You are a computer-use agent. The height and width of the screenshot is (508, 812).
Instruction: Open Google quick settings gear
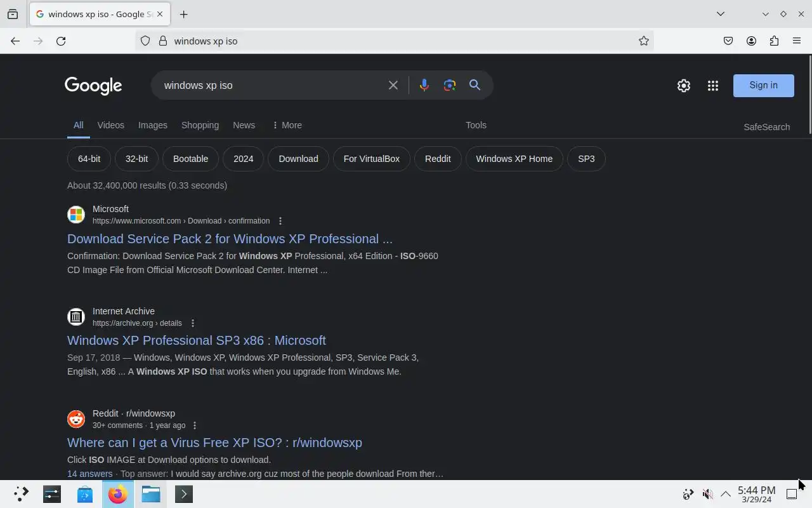(x=683, y=85)
